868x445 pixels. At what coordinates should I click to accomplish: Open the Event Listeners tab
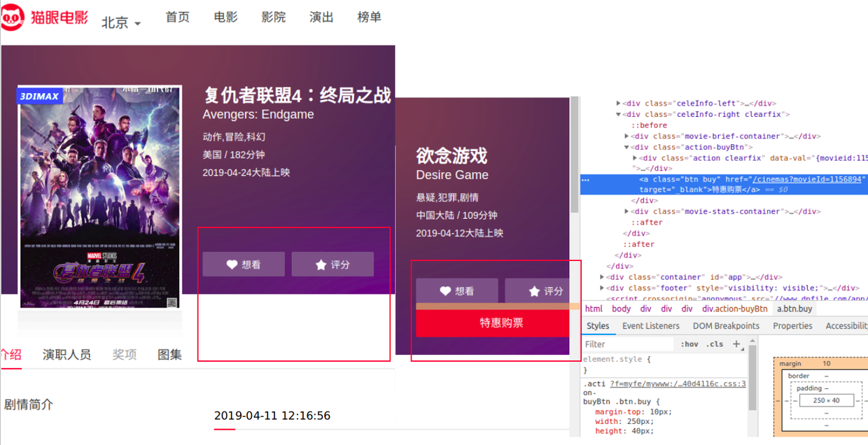pos(650,326)
